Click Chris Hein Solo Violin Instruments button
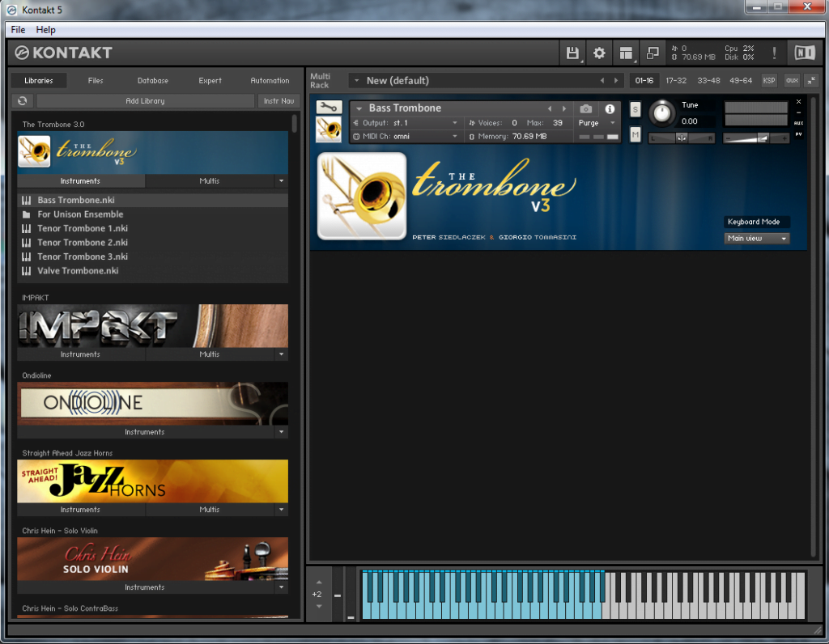This screenshot has height=644, width=829. (x=145, y=587)
